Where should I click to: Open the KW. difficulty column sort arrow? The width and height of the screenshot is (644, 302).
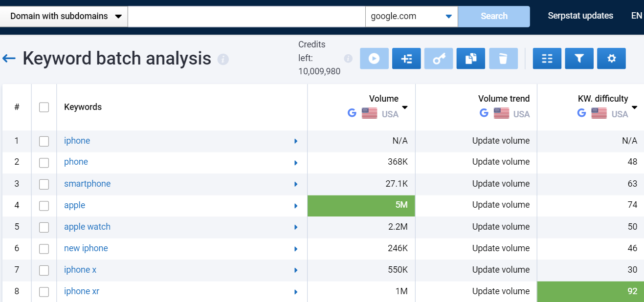pos(635,108)
